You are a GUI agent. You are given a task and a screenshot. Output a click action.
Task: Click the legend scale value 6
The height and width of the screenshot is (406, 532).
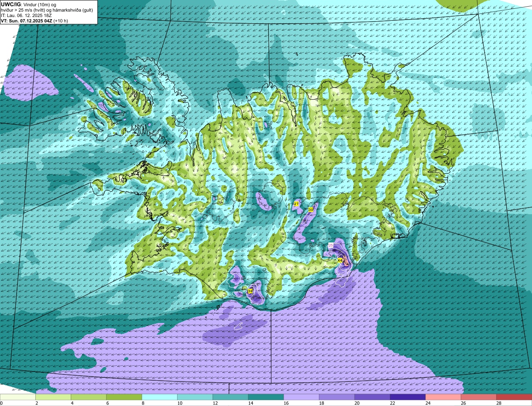107,403
